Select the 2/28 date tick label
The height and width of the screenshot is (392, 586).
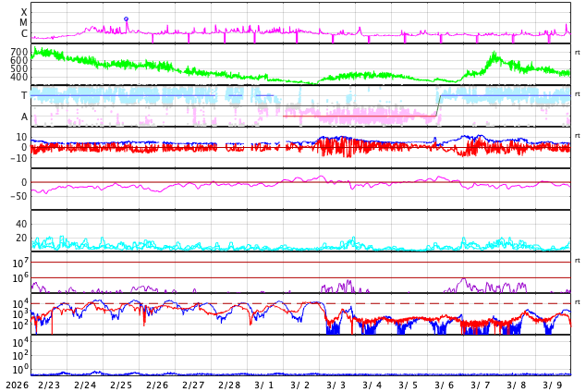[229, 385]
